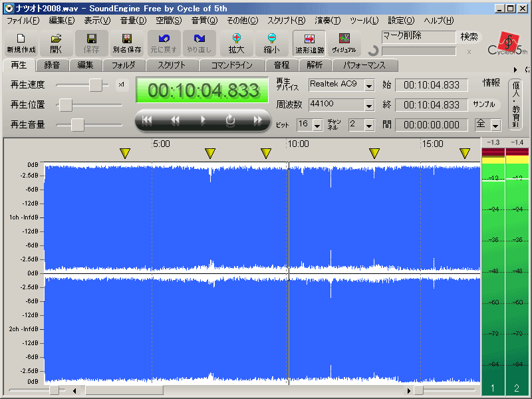
Task: Click the 再生速度 slider handle
Action: point(96,85)
